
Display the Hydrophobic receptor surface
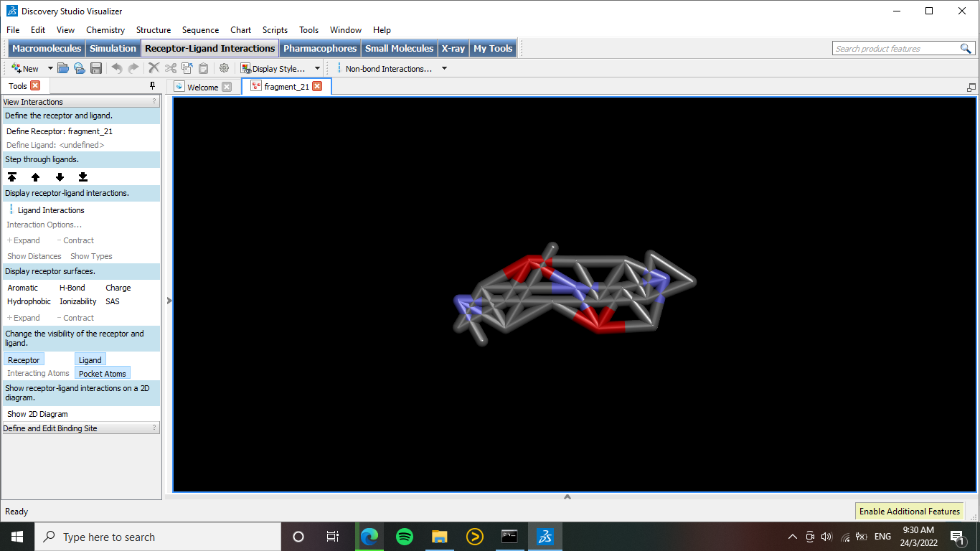29,301
